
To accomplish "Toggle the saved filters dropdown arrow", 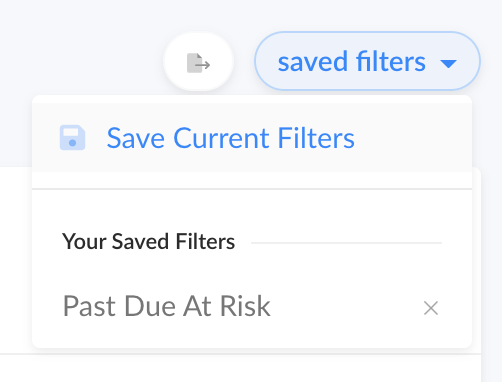I will coord(448,63).
